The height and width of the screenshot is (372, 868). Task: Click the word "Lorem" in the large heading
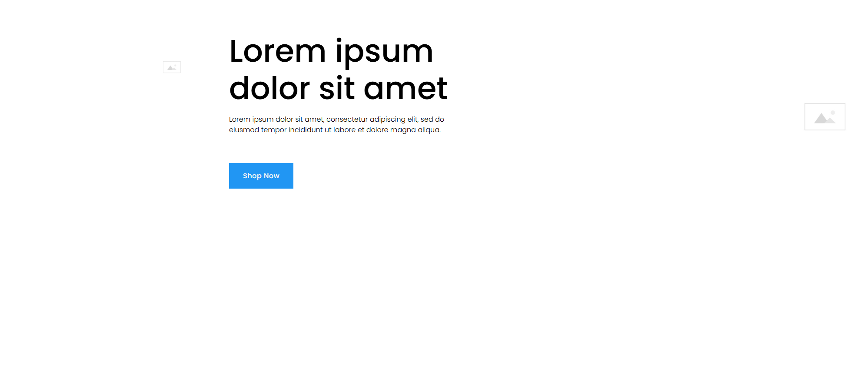click(277, 51)
